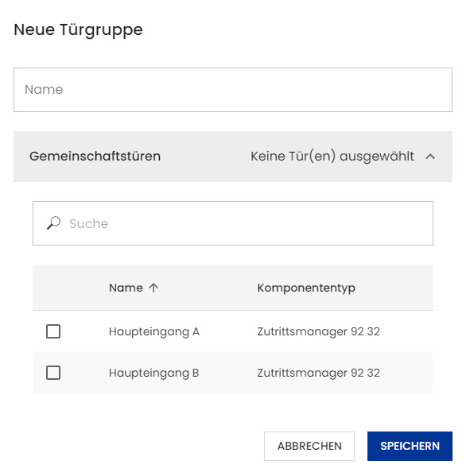Click the empty first column header cell

click(53, 288)
